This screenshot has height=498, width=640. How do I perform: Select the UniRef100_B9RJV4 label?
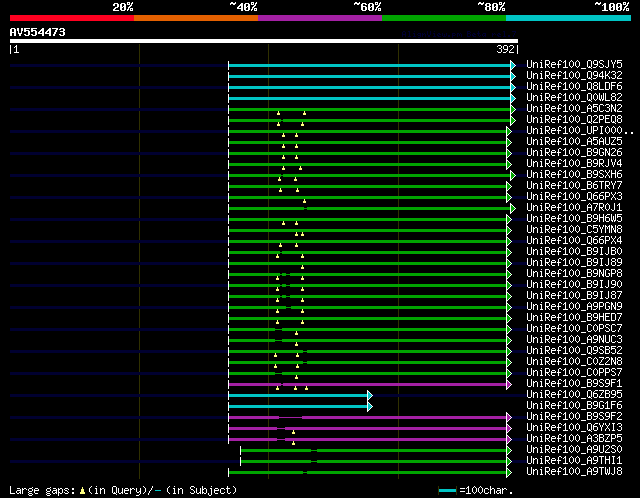(574, 163)
